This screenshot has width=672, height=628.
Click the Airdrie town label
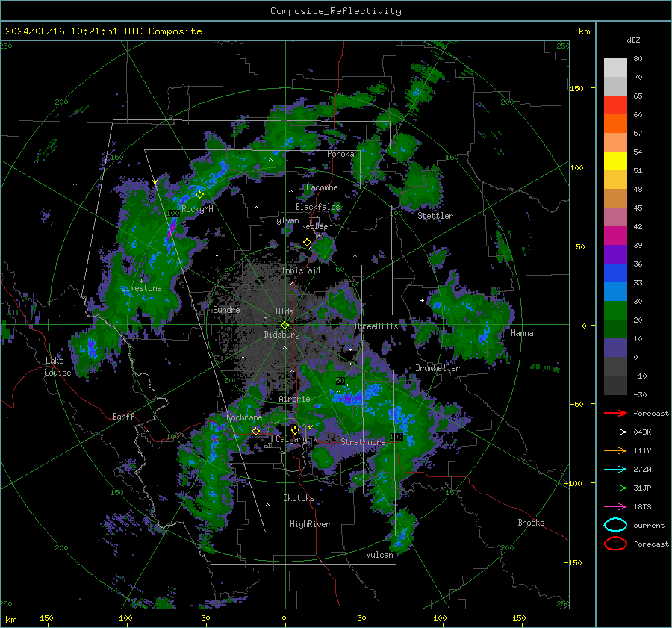[294, 399]
